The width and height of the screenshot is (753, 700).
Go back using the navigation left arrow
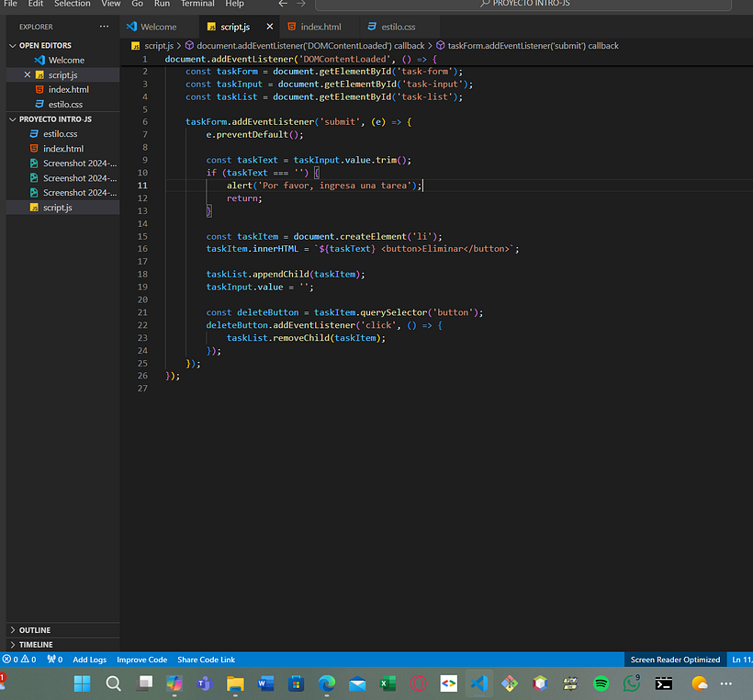point(283,4)
